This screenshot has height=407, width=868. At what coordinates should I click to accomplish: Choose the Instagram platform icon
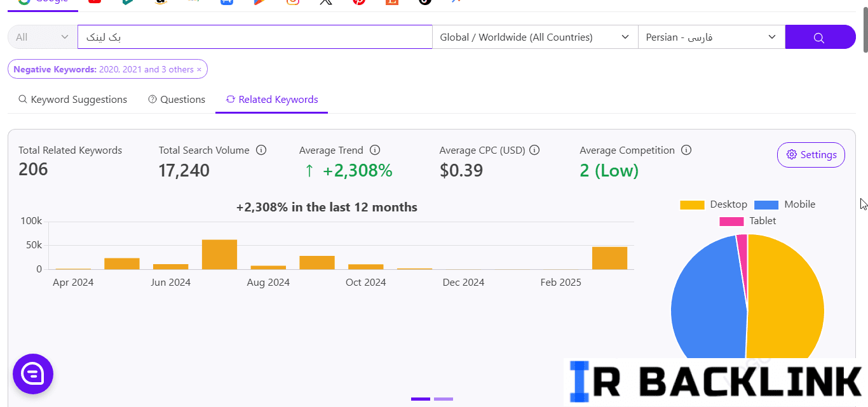tap(293, 2)
